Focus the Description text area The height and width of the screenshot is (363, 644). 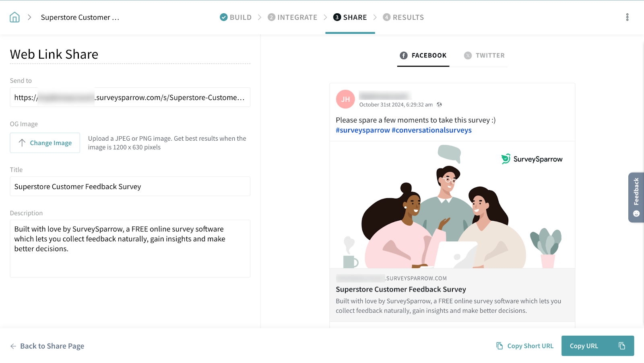(130, 248)
